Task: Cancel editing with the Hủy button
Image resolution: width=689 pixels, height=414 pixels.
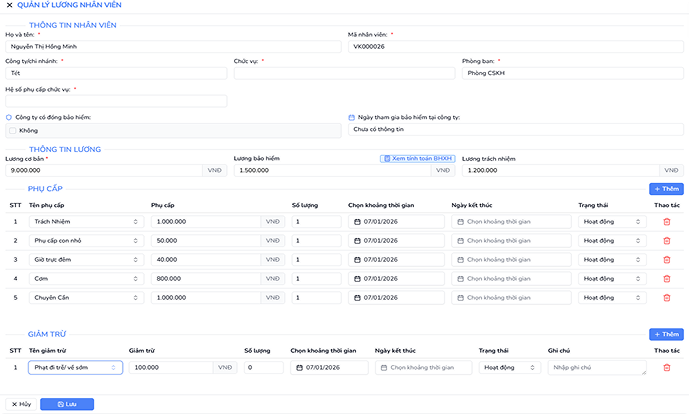Action: 21,404
